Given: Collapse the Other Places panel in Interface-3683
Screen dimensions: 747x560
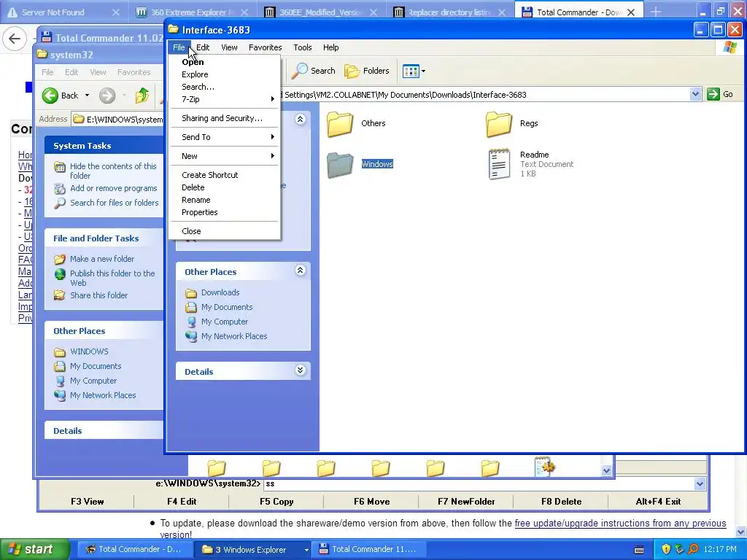Looking at the screenshot, I should tap(300, 271).
